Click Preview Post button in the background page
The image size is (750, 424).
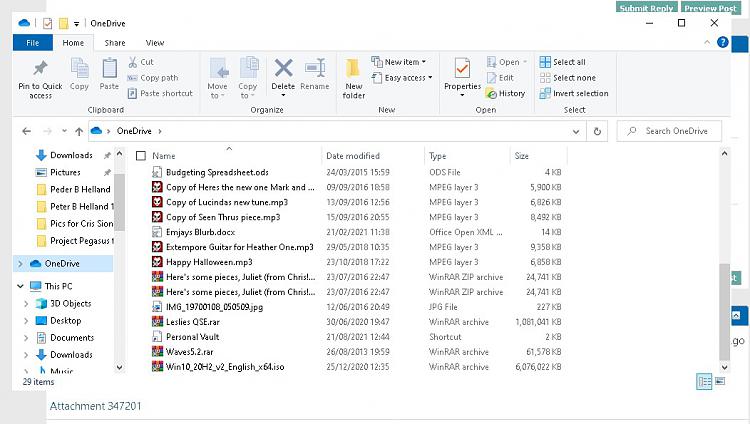coord(710,7)
